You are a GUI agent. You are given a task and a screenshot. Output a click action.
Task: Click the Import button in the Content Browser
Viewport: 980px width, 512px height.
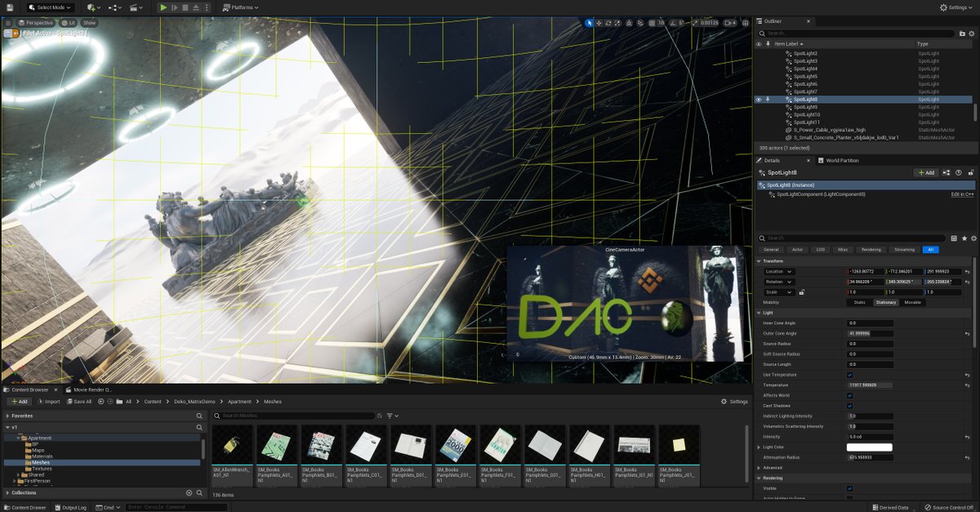click(x=48, y=402)
